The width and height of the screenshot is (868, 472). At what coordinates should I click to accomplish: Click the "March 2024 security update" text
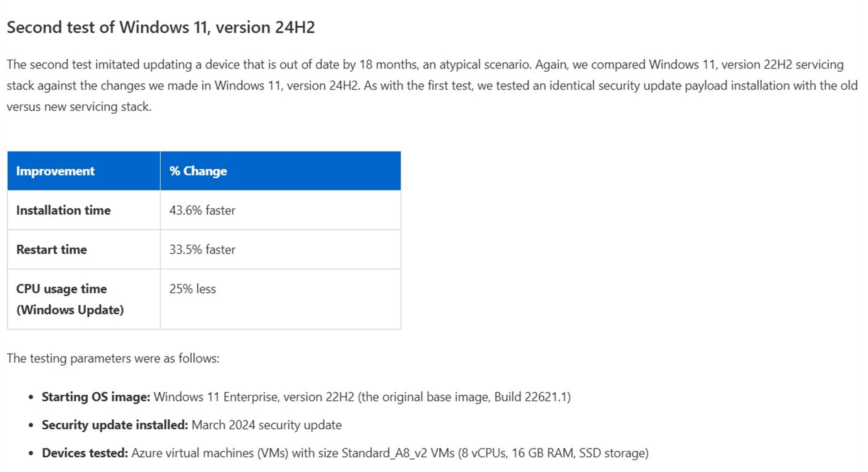[x=267, y=425]
